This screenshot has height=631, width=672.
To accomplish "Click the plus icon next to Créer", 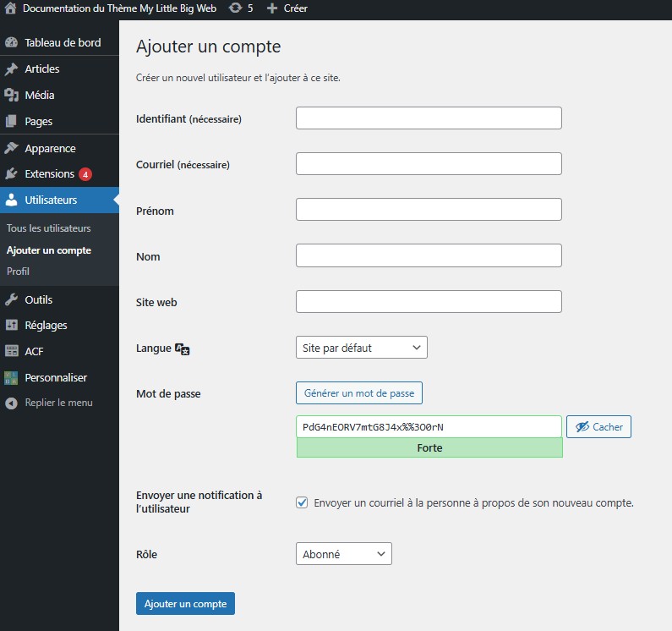I will click(271, 8).
